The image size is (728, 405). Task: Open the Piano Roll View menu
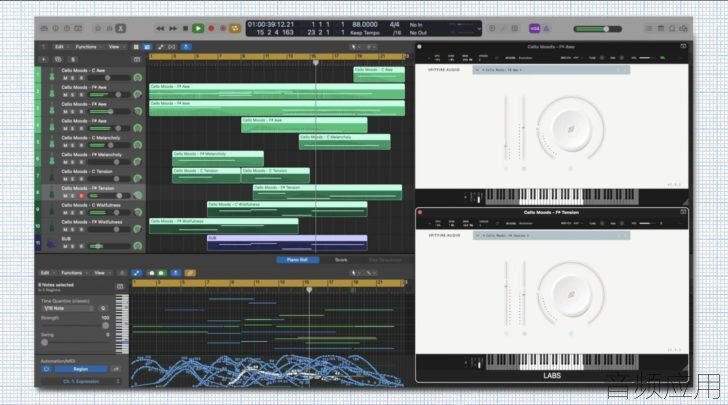coord(100,273)
